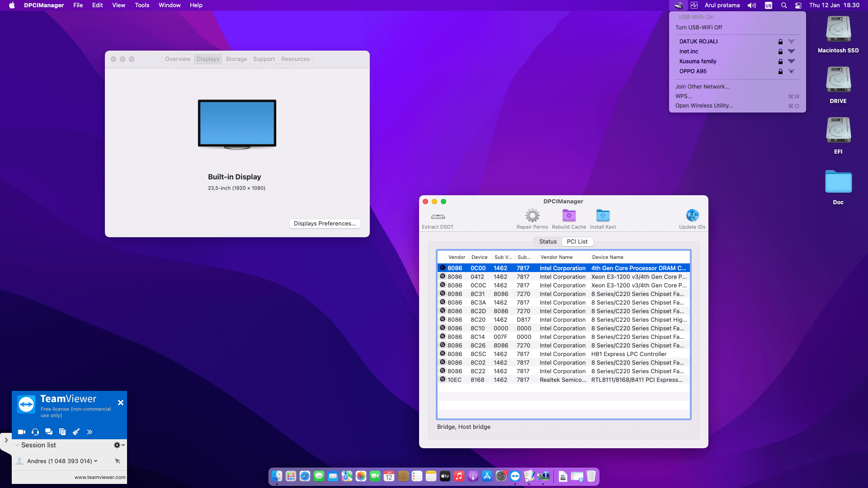Open the App Store from the Dock
The image size is (868, 488).
(x=487, y=476)
